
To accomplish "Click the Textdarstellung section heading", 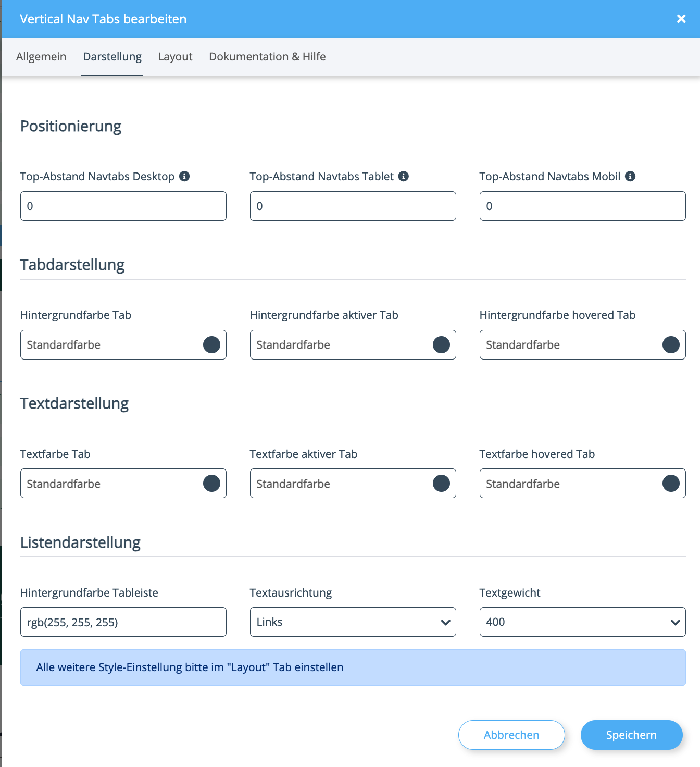I will [74, 403].
